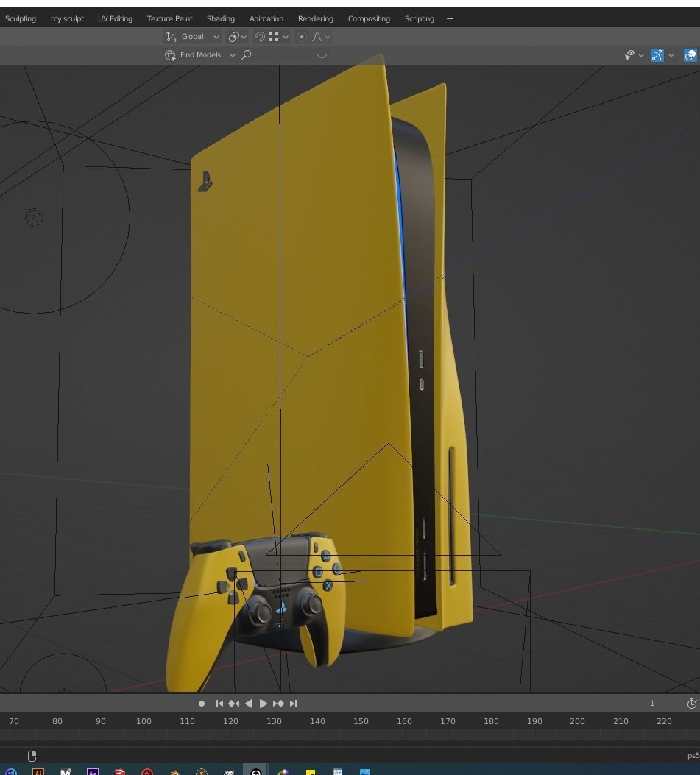700x775 pixels.
Task: Click the magnifier search icon
Action: point(246,55)
